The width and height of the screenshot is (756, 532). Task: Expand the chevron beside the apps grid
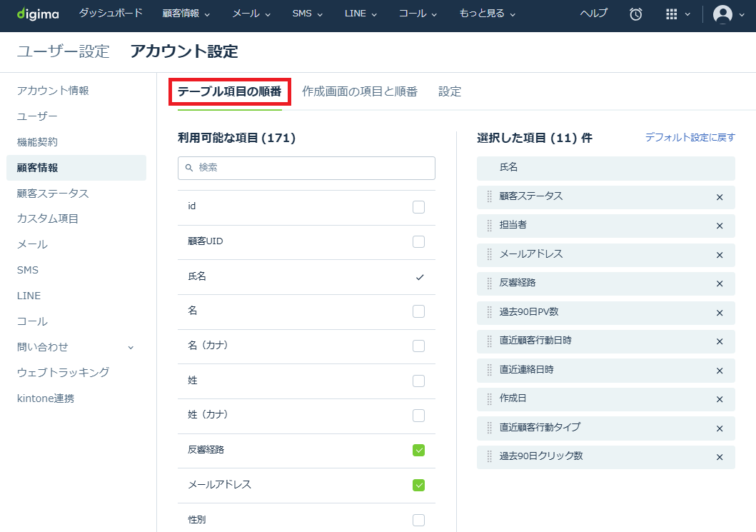click(x=687, y=14)
